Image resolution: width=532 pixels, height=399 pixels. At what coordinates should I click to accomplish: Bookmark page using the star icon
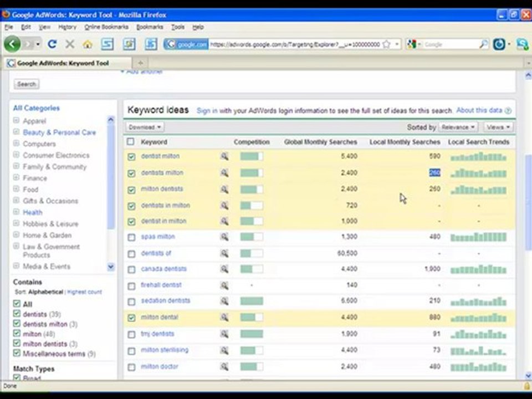point(386,44)
